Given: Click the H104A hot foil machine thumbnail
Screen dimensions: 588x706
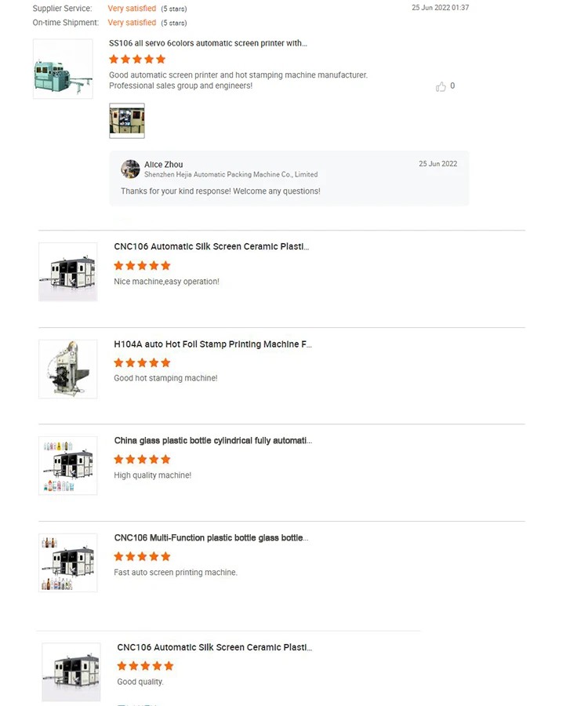Looking at the screenshot, I should [x=68, y=369].
